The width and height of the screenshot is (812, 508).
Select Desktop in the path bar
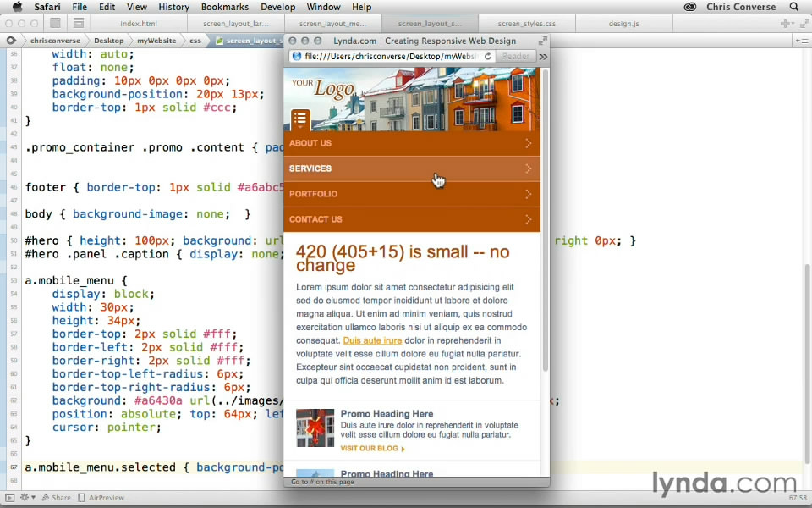coord(109,41)
